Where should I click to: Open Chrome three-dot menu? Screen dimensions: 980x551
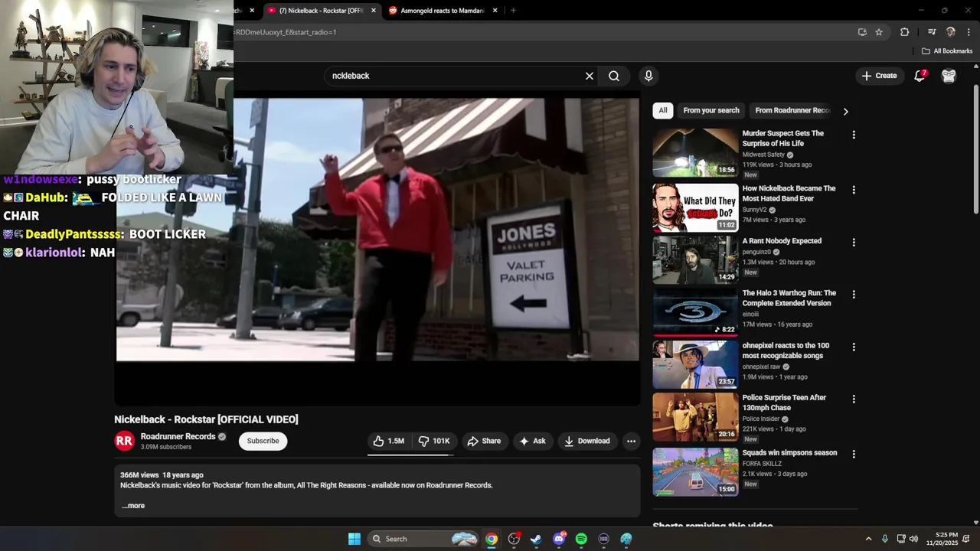coord(969,32)
